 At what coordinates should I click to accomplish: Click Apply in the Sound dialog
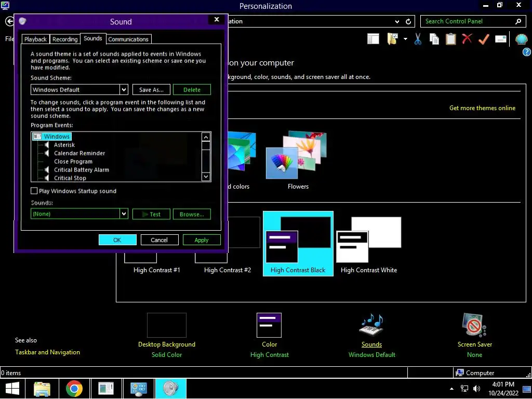(x=202, y=240)
